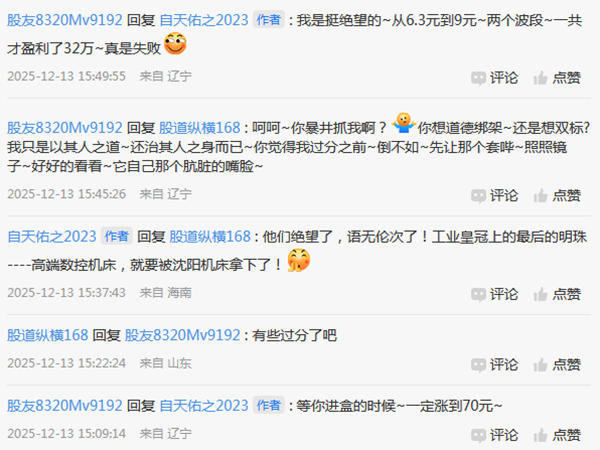This screenshot has height=450, width=600.
Task: Click comment icon on 15:37:43 海南 reply
Action: (x=494, y=294)
